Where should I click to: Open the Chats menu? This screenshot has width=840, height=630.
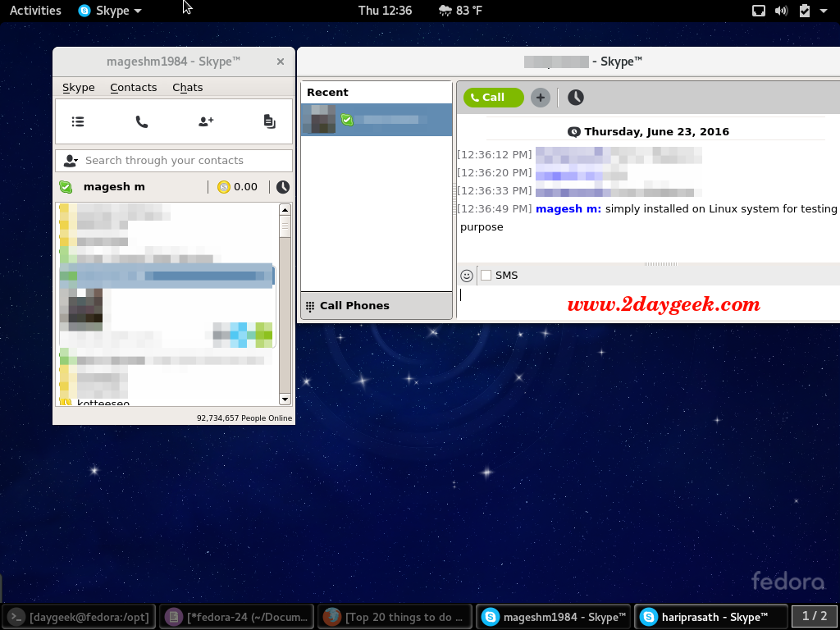[188, 87]
